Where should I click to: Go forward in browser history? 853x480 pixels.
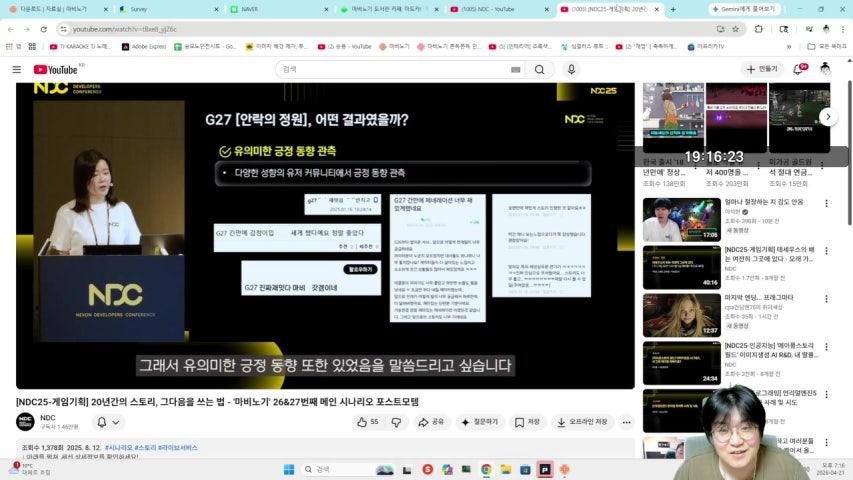pyautogui.click(x=27, y=29)
